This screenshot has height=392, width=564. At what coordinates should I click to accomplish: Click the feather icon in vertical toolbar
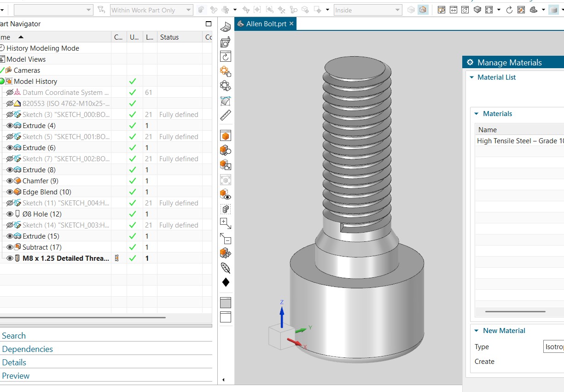(x=226, y=268)
